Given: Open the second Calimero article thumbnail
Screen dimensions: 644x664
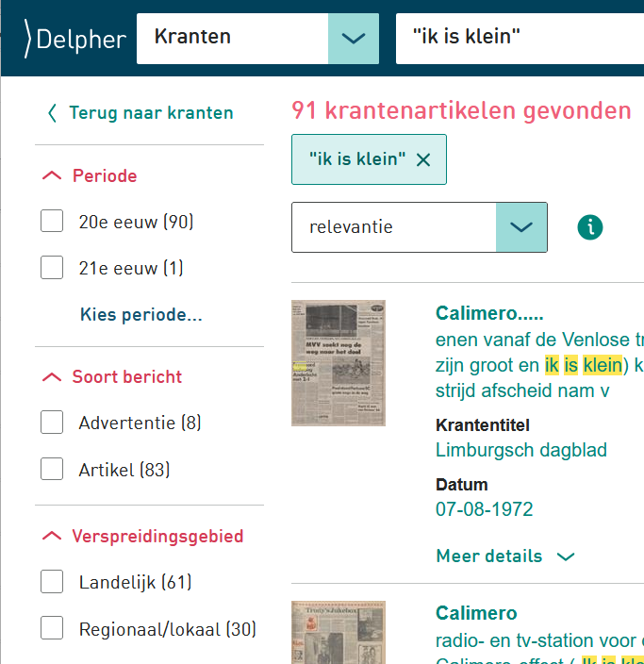Looking at the screenshot, I should tap(339, 632).
